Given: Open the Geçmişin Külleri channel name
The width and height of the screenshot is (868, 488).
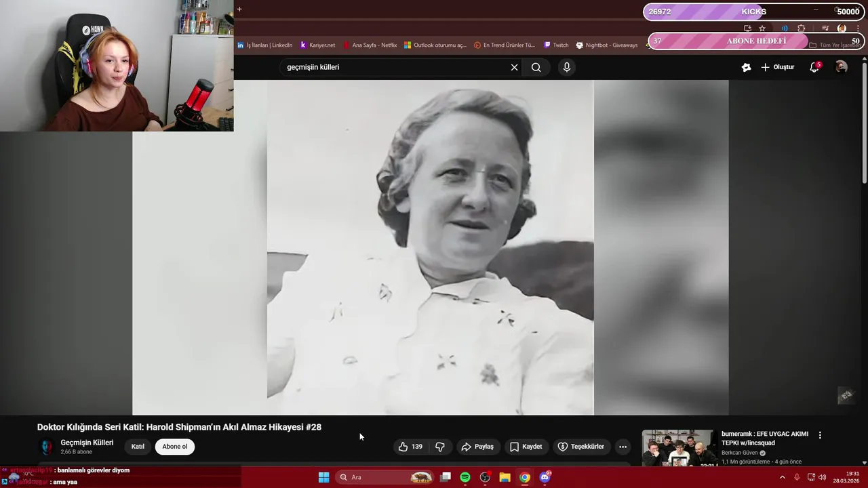Looking at the screenshot, I should 87,443.
